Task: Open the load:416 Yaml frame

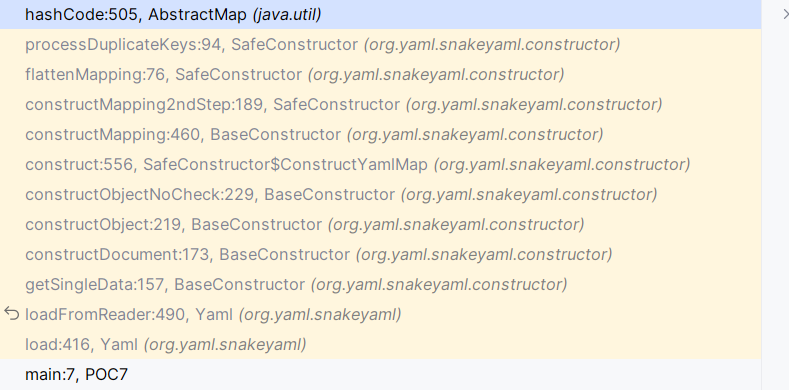Action: tap(380, 344)
